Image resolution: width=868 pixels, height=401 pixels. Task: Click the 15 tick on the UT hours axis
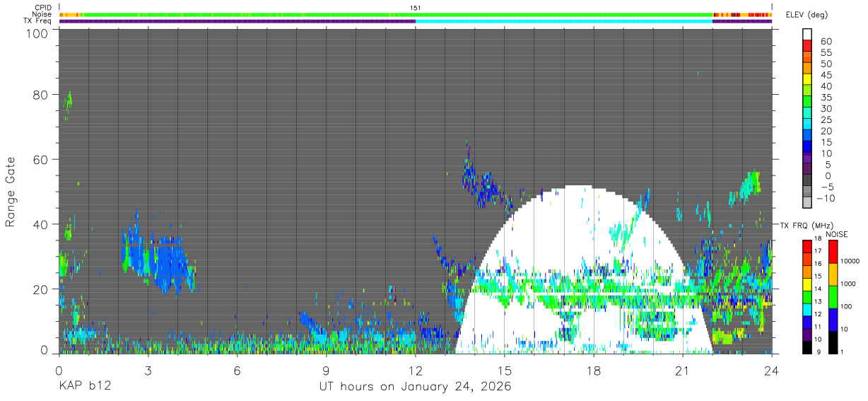click(505, 371)
